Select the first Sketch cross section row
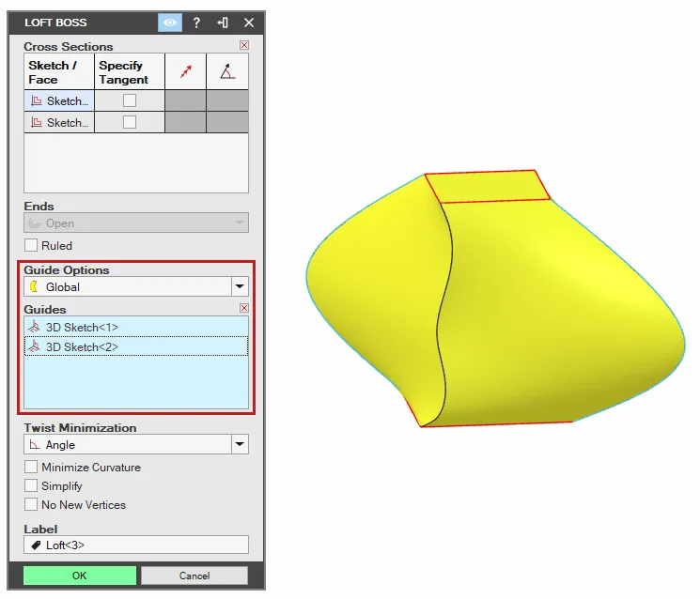 [59, 100]
